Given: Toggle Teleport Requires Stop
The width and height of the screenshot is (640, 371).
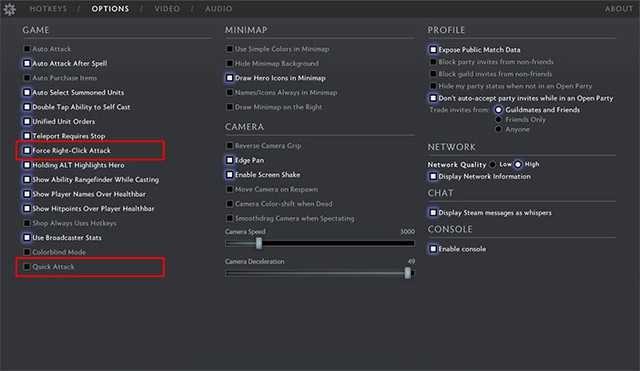Looking at the screenshot, I should tap(27, 136).
